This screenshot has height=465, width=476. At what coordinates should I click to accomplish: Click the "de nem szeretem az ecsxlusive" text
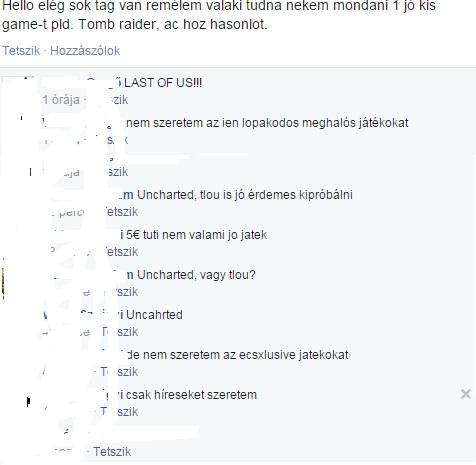pos(238,355)
